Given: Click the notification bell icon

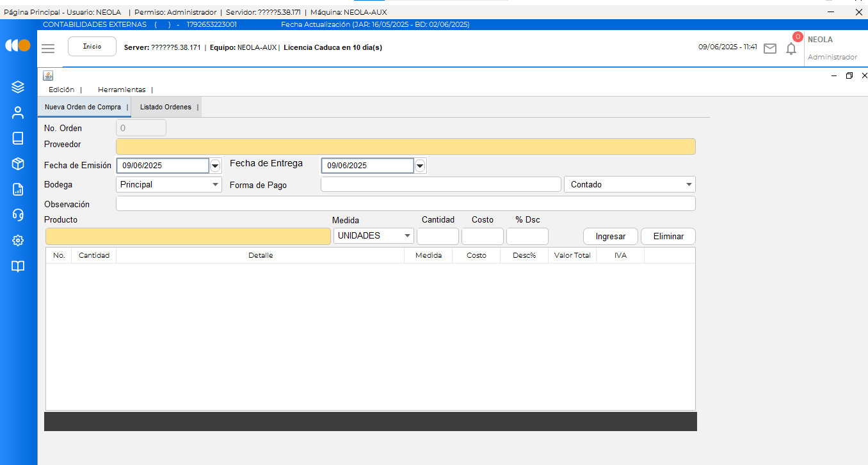Looking at the screenshot, I should [x=791, y=49].
